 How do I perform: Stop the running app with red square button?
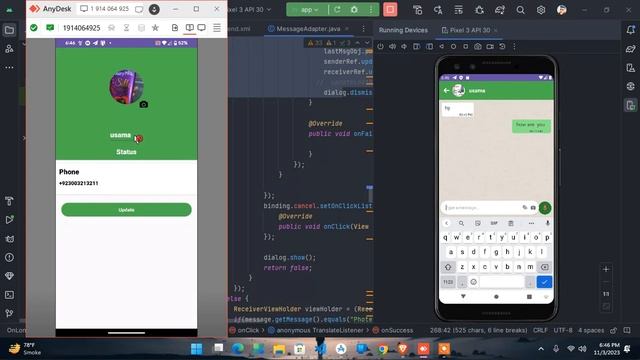coord(390,9)
